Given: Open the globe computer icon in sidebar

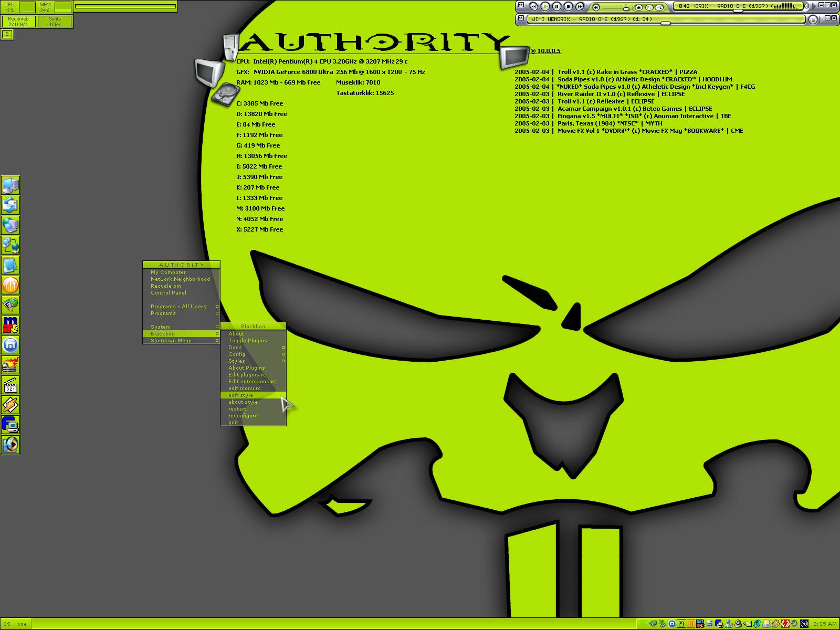Looking at the screenshot, I should pyautogui.click(x=10, y=225).
